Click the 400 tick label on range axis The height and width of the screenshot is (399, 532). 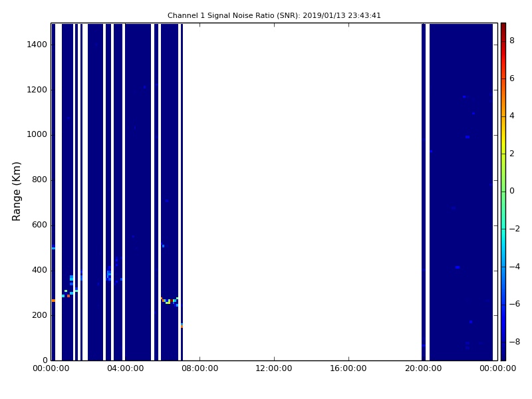tap(39, 270)
